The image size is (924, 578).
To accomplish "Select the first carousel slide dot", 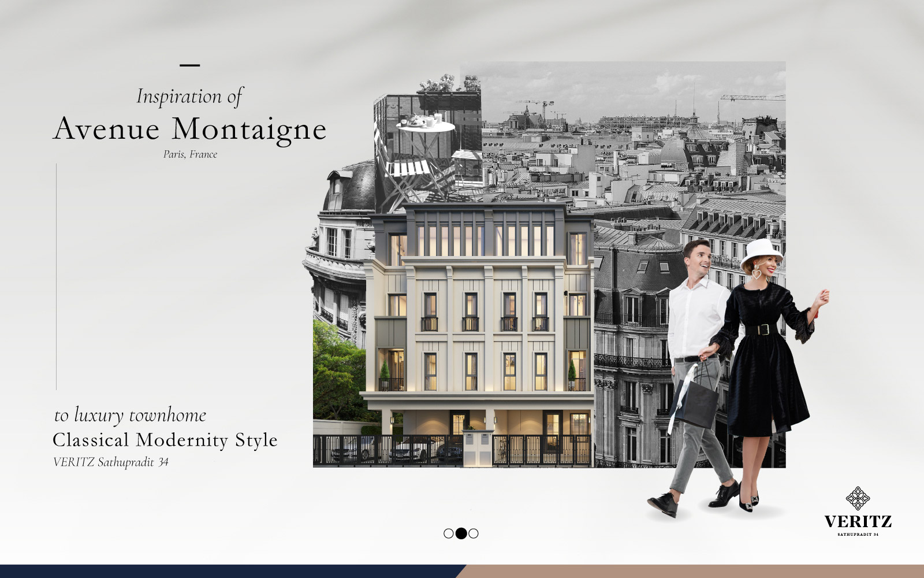I will (449, 533).
